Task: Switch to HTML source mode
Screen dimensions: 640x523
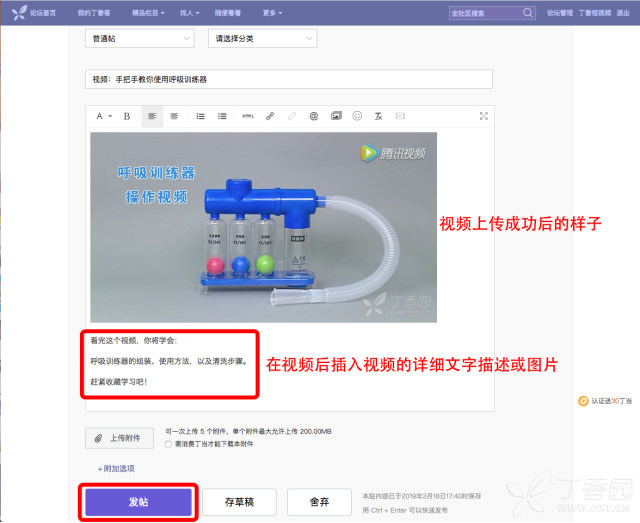Action: point(248,116)
